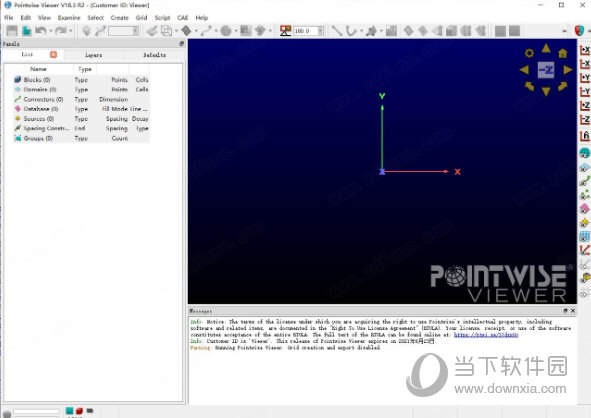Switch to the Defaults tab

click(x=155, y=55)
